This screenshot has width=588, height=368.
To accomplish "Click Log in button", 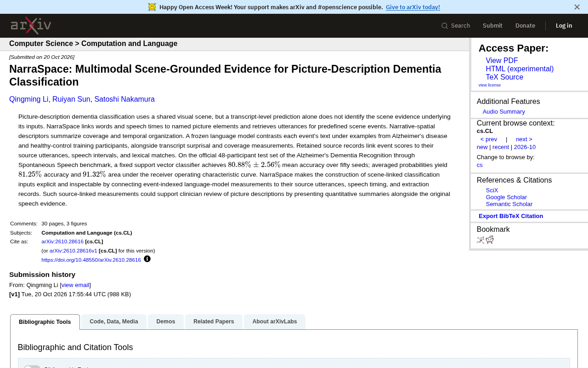I will (x=564, y=26).
